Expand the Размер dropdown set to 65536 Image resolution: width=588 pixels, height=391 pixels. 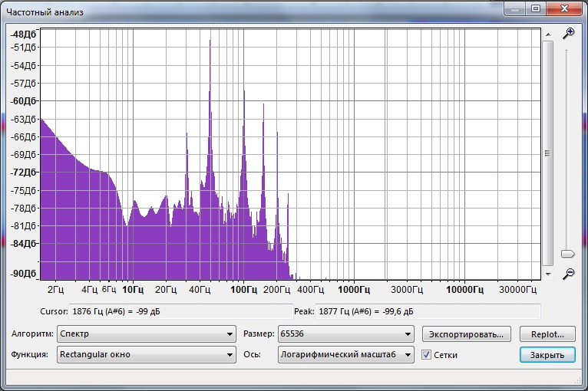(345, 334)
